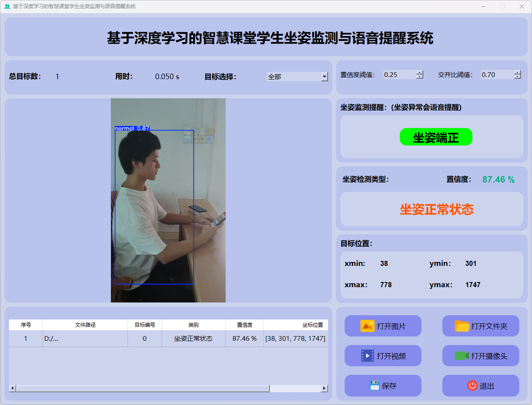The image size is (532, 405).
Task: Select the row number cell 1
Action: click(x=26, y=339)
